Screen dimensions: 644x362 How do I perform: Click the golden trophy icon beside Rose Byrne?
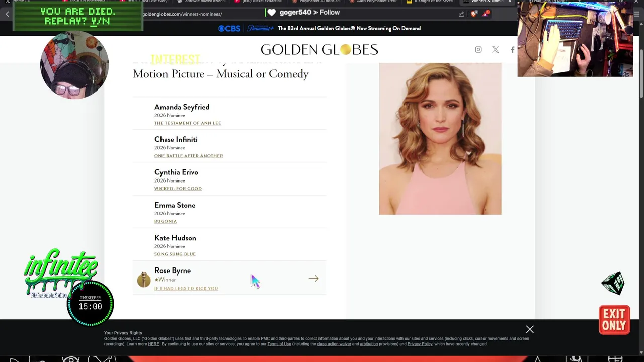[144, 279]
